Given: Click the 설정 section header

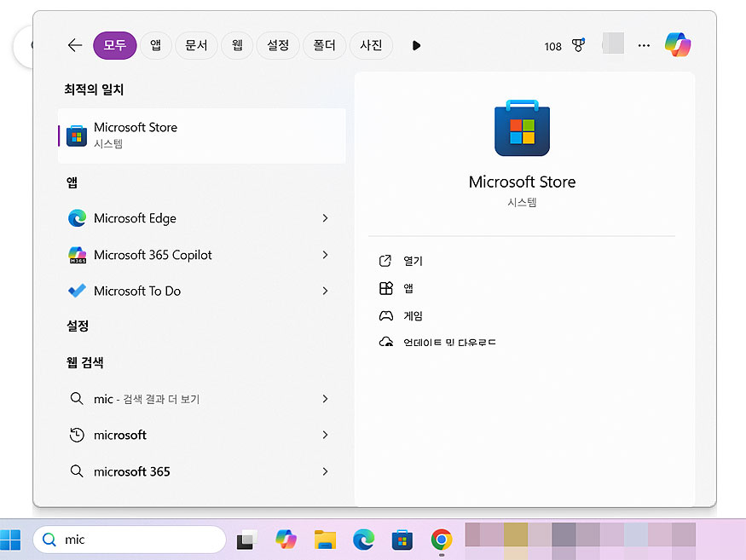Looking at the screenshot, I should coord(78,326).
